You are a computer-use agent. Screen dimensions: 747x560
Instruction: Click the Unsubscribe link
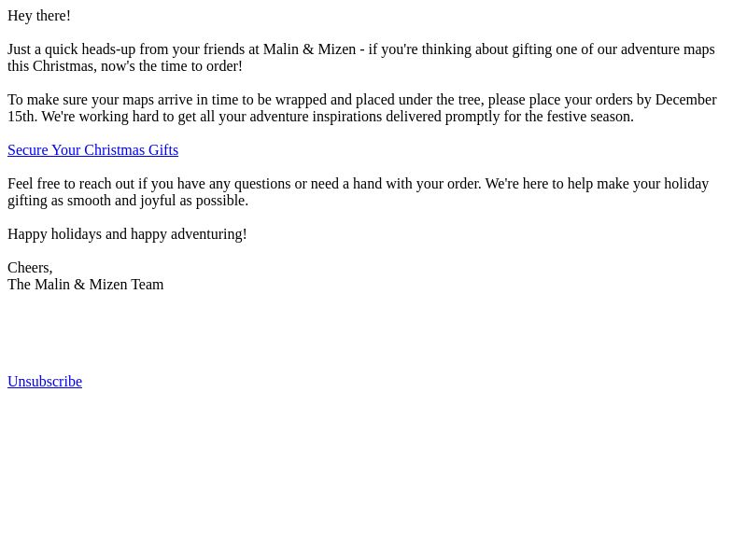coord(45,382)
